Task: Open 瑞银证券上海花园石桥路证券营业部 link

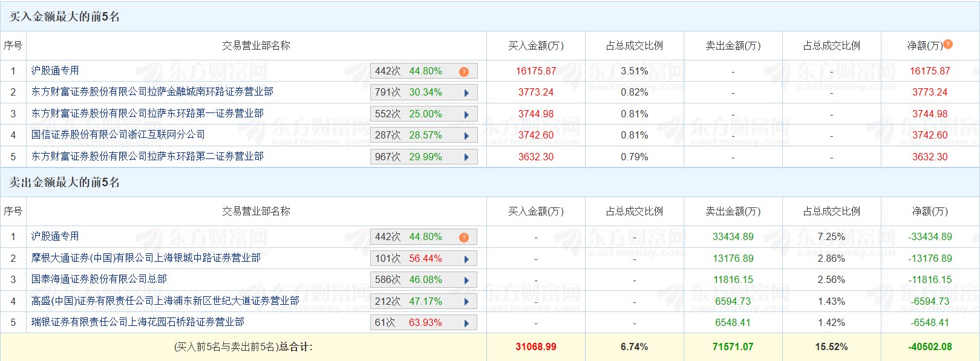Action: click(138, 322)
